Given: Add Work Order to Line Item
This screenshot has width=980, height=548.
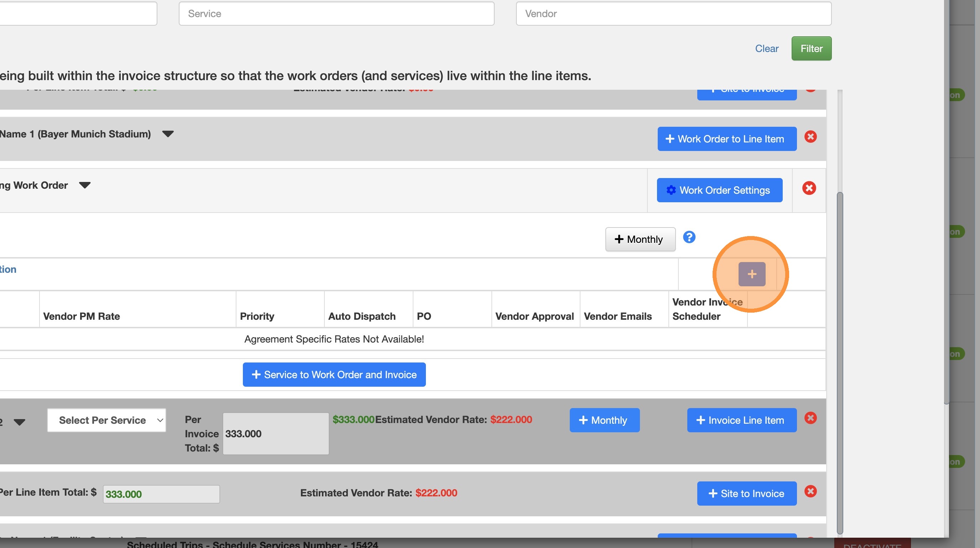Looking at the screenshot, I should [x=726, y=139].
